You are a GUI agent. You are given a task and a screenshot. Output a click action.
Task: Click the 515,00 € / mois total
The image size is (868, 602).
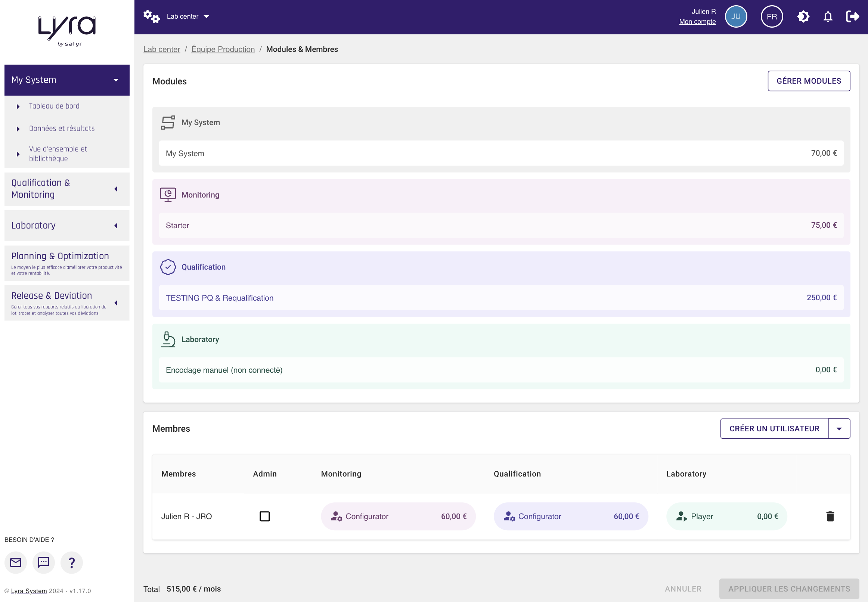click(x=193, y=589)
